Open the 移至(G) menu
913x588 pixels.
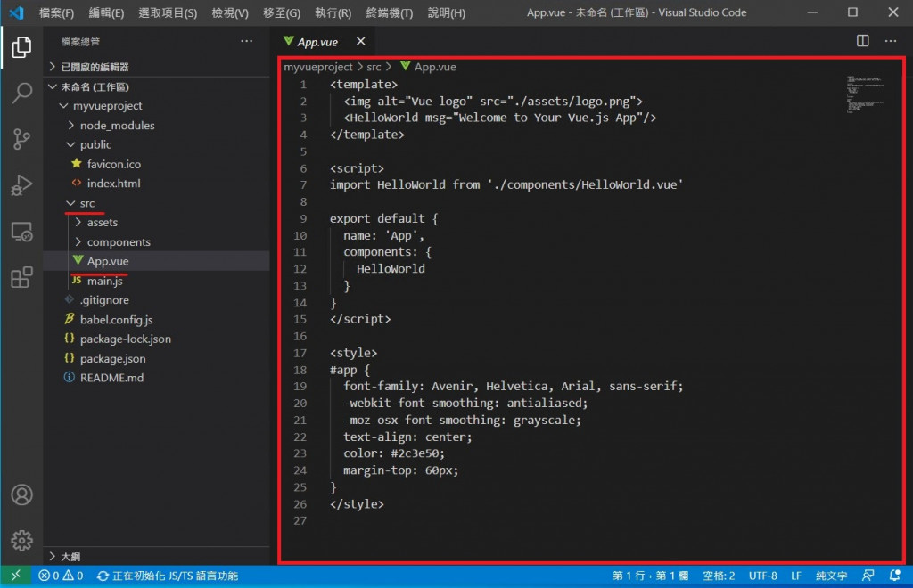pyautogui.click(x=282, y=12)
